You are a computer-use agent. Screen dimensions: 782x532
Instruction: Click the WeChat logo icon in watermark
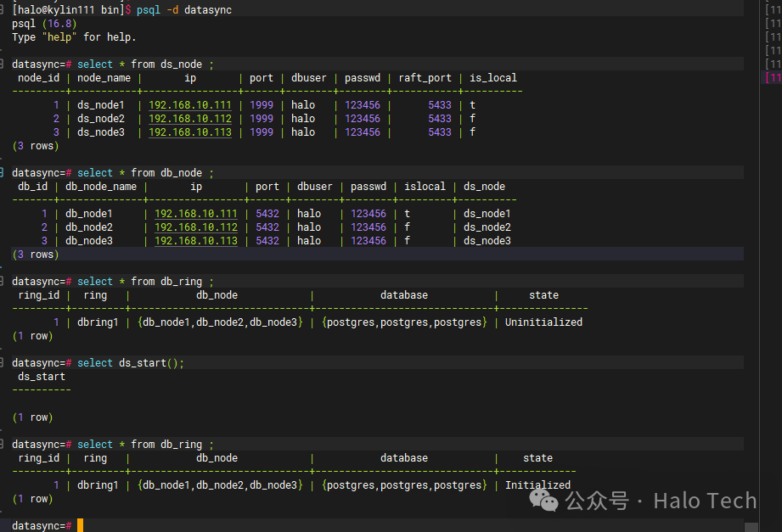(544, 501)
